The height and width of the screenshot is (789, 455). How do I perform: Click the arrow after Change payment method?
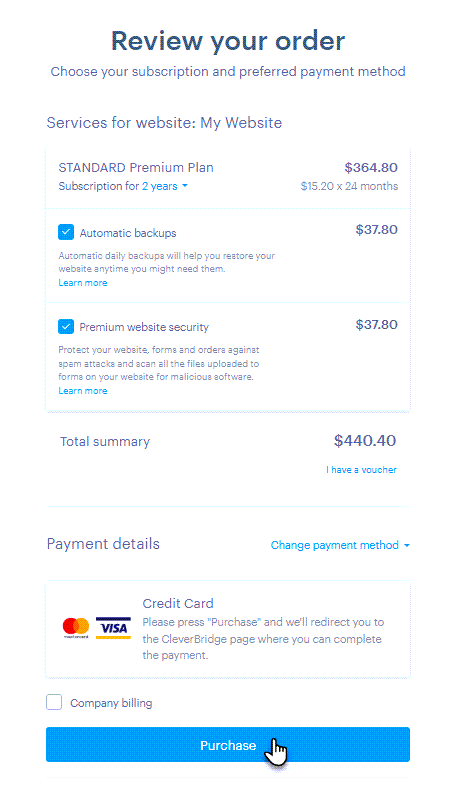[x=407, y=545]
